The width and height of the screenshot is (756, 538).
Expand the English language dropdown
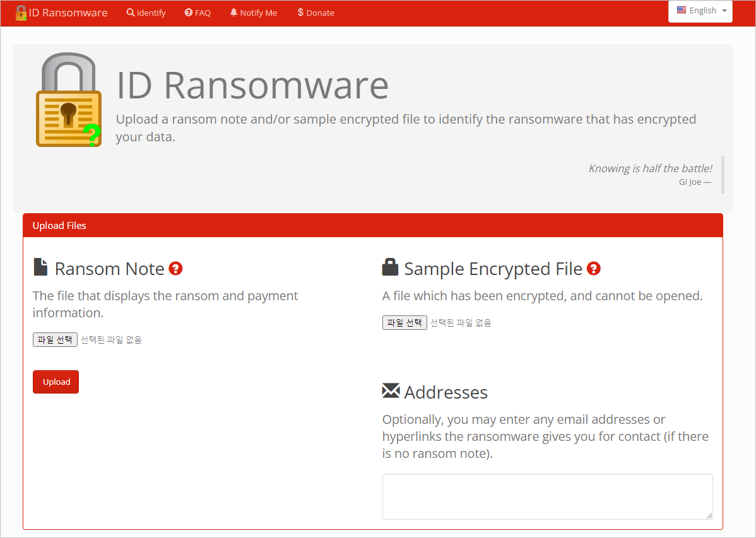700,11
